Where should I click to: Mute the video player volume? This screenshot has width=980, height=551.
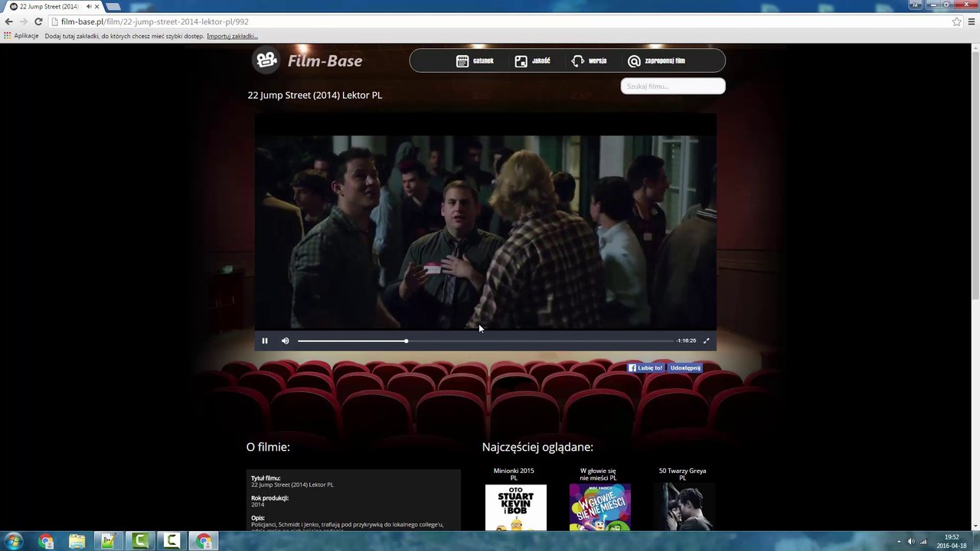tap(285, 341)
